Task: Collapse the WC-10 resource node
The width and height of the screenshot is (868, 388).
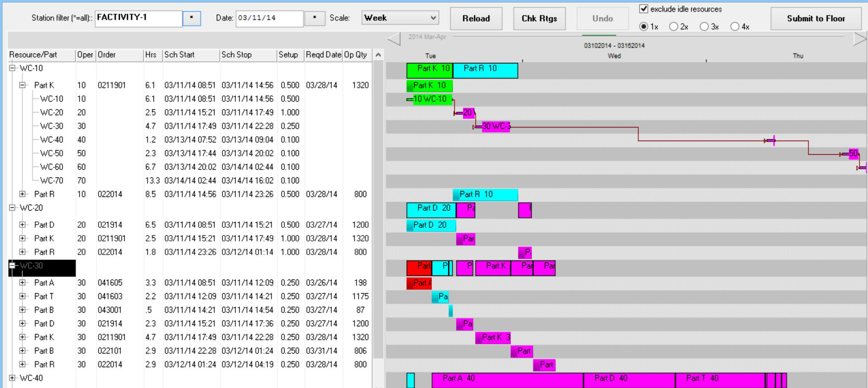Action: [x=12, y=69]
